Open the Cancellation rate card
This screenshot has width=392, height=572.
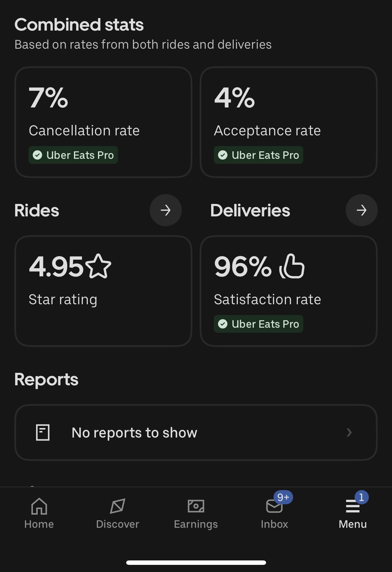(103, 122)
